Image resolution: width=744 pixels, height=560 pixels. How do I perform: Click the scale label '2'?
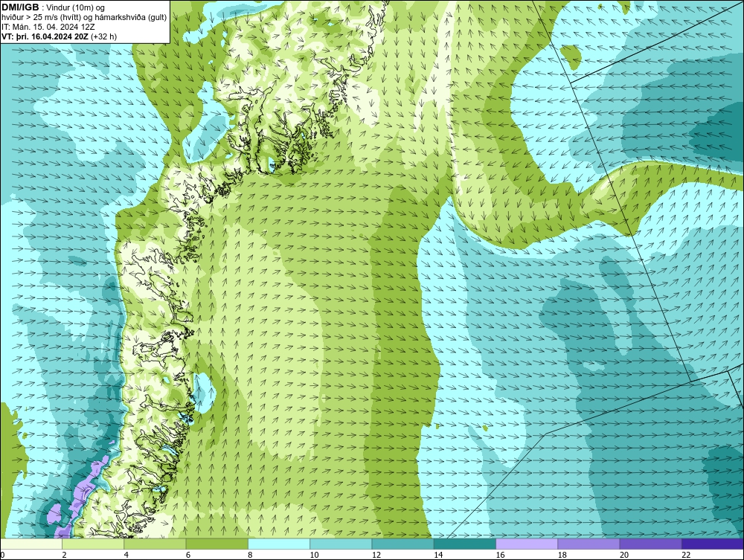64,556
